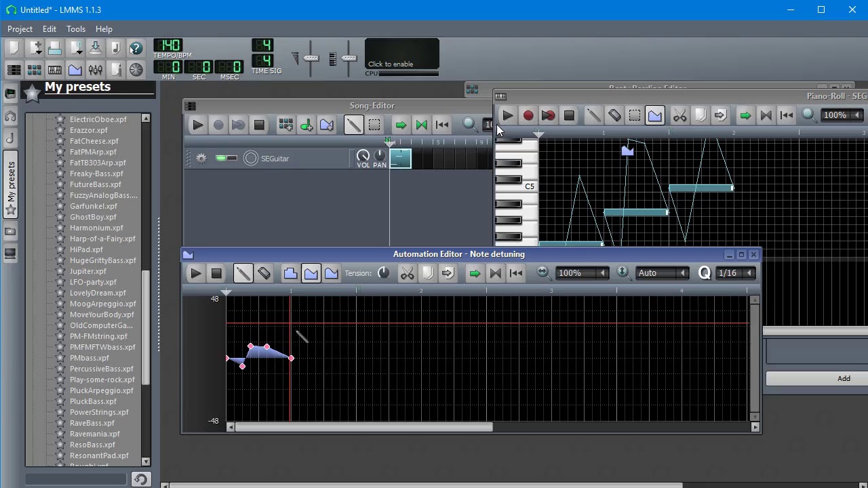Open the Help menu
Screen dimensions: 868x488
104,29
